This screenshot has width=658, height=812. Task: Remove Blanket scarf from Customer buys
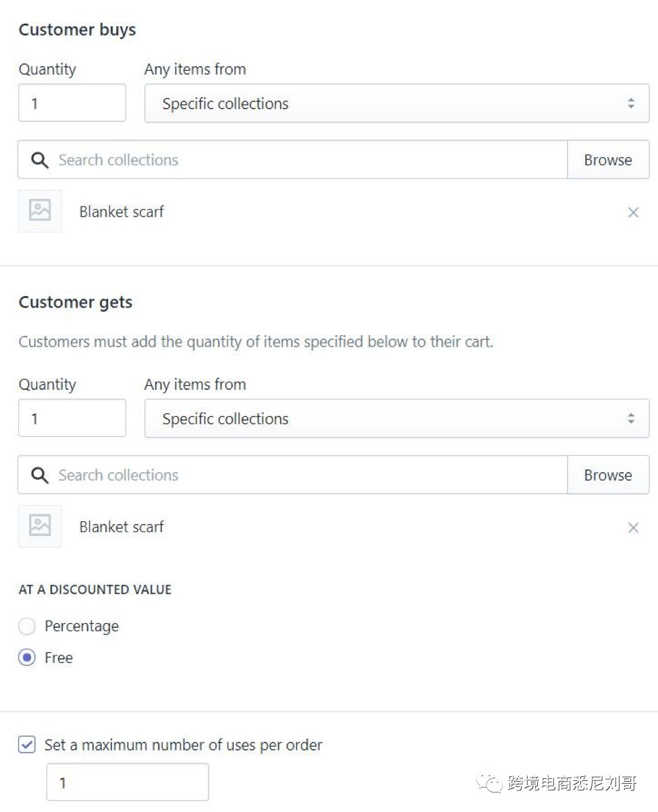(633, 212)
